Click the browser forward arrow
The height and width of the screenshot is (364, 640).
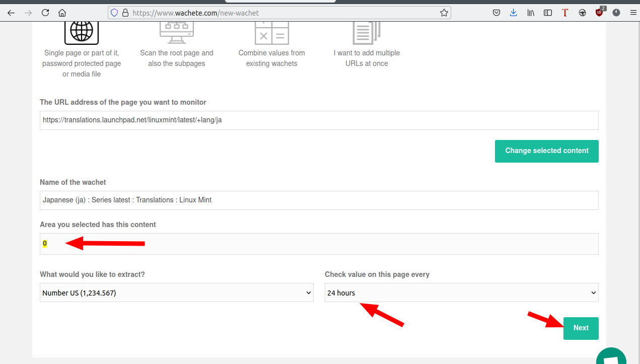click(28, 13)
